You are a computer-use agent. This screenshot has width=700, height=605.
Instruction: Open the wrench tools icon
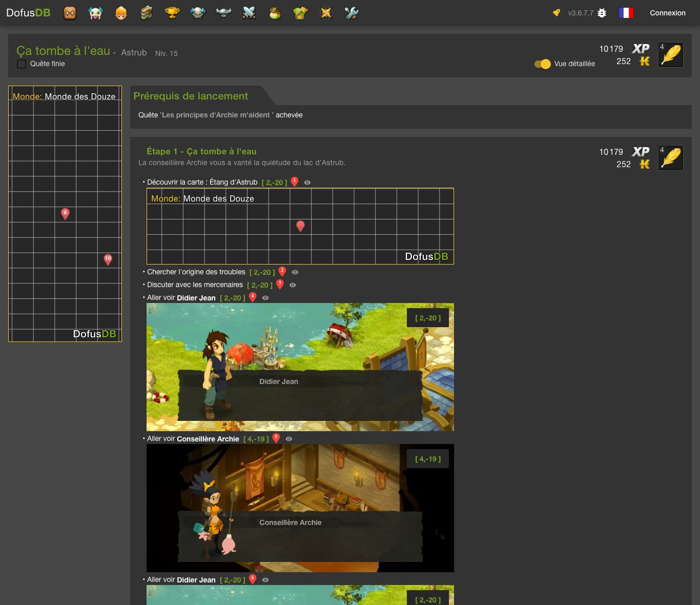[352, 13]
